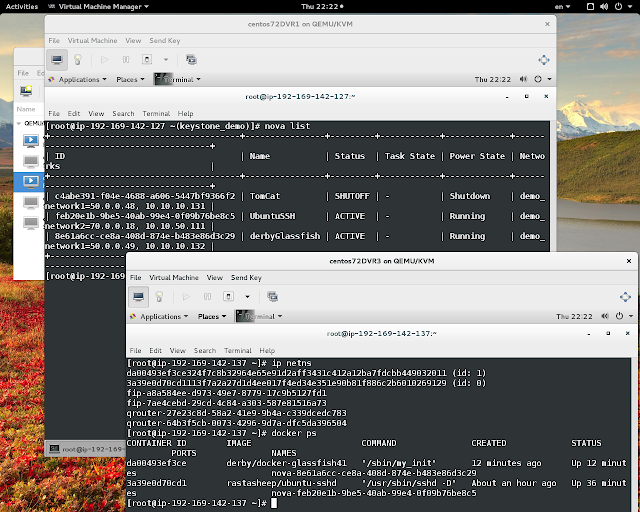This screenshot has width=640, height=512.
Task: Create new virtual machine icon in Manager window
Action: pyautogui.click(x=26, y=90)
